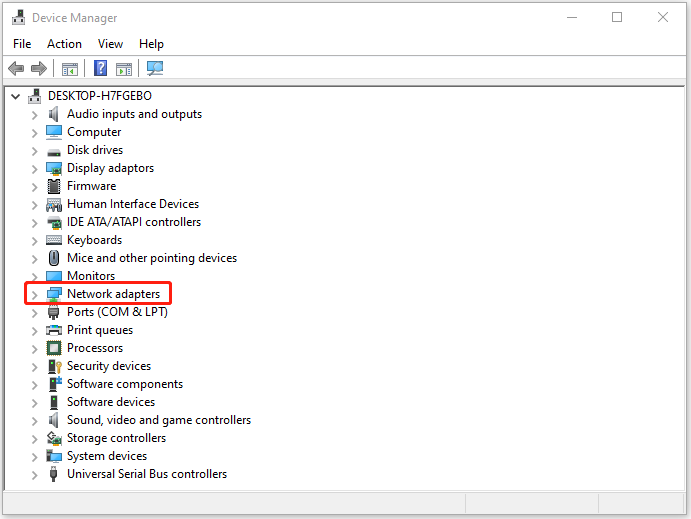
Task: Minimize the Device Manager window
Action: click(572, 17)
